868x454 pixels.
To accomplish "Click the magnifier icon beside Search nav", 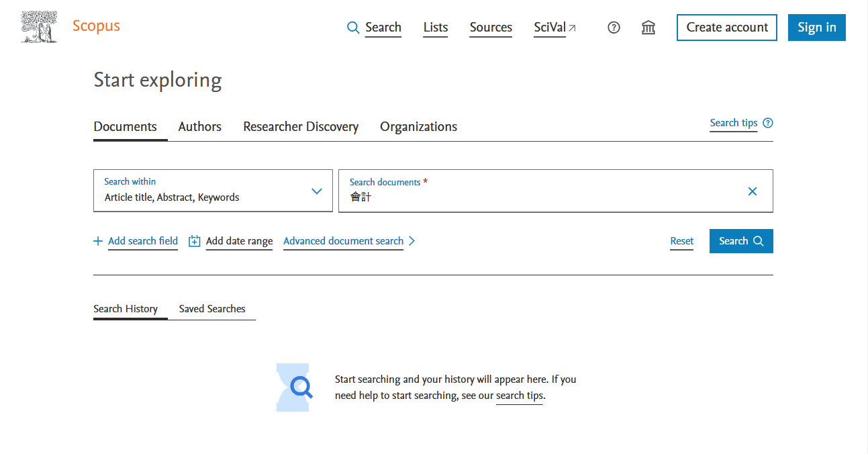I will (353, 28).
